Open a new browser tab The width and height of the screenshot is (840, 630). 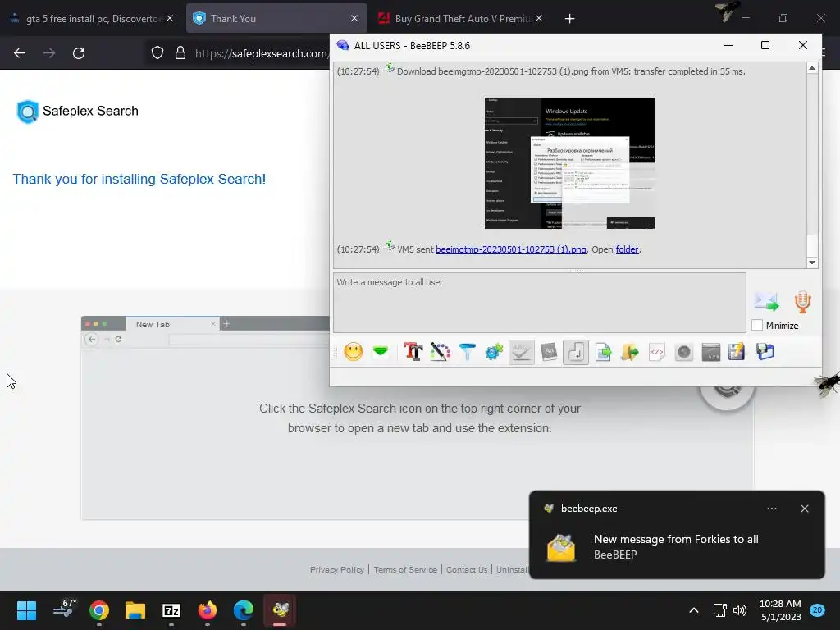(569, 19)
